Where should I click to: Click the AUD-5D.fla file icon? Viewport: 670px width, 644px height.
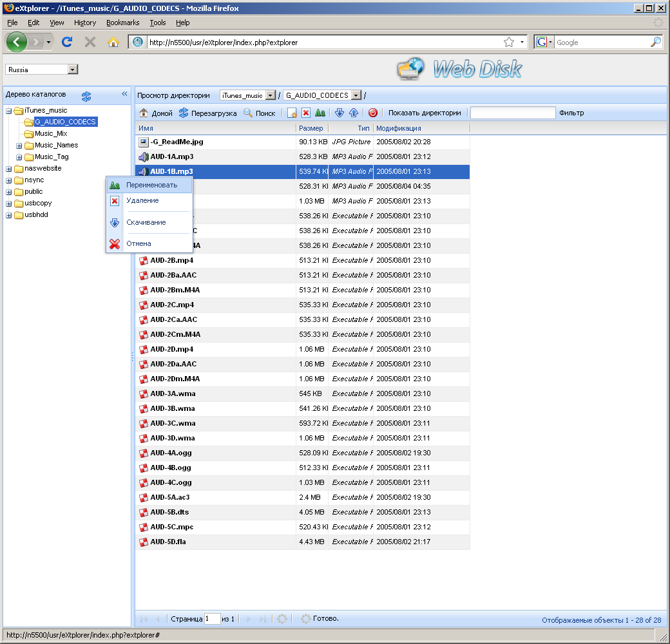(144, 542)
